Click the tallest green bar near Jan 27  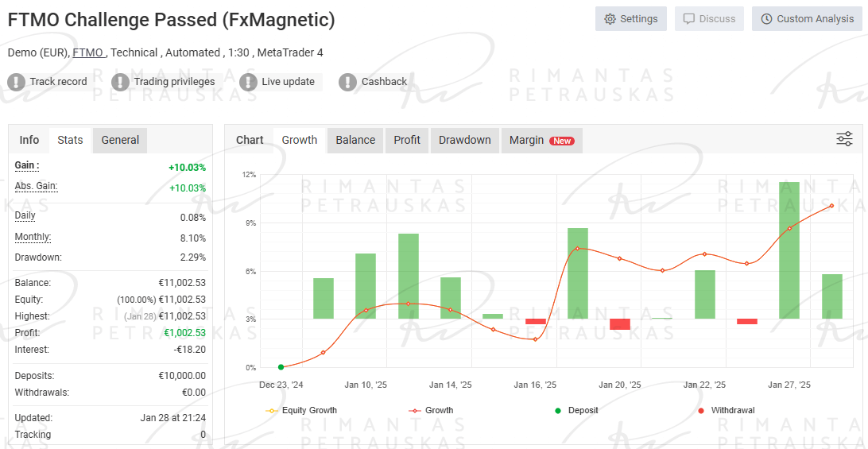pos(789,250)
